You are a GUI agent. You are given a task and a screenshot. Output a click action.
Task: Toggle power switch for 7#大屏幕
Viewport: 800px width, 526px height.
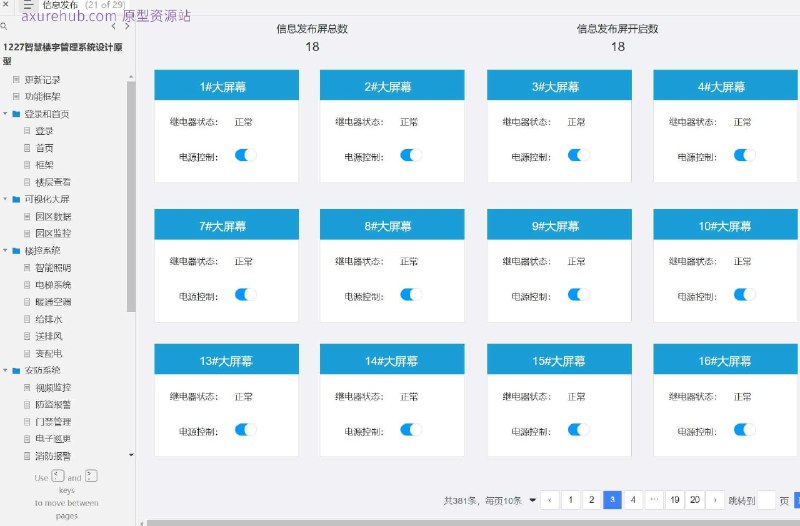tap(245, 294)
